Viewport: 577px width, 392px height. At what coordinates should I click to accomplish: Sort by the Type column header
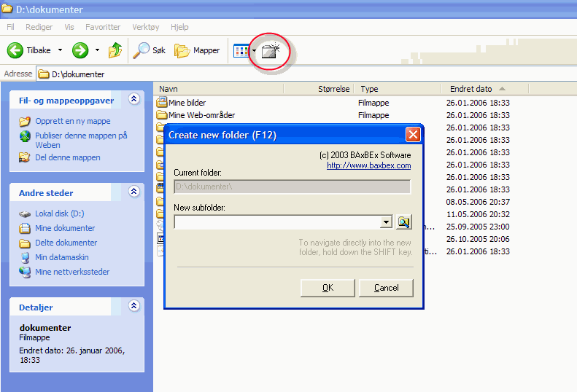tap(398, 89)
